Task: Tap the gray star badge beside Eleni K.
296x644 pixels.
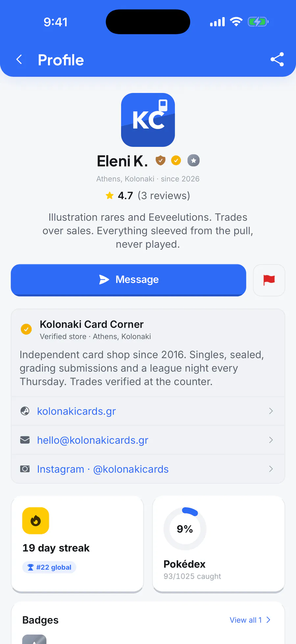Action: click(193, 160)
